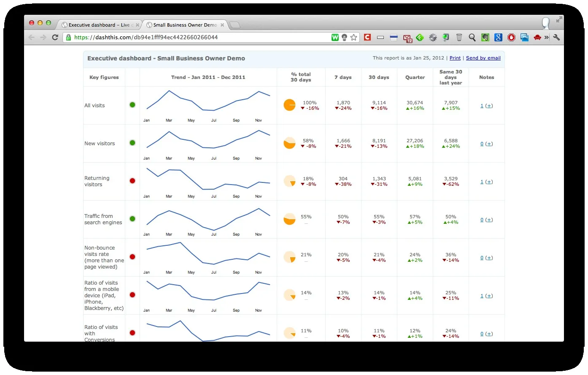Click the red couch extension icon

coord(537,38)
